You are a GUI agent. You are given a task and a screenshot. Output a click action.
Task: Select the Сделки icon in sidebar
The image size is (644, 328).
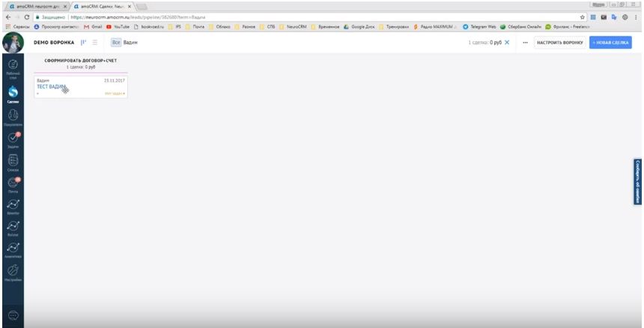(12, 91)
